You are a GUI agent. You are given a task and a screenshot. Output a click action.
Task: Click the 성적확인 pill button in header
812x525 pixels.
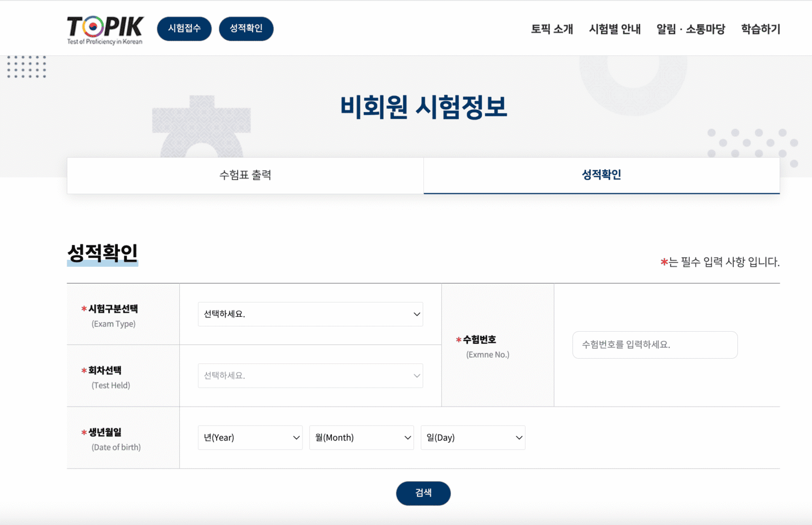pos(246,29)
